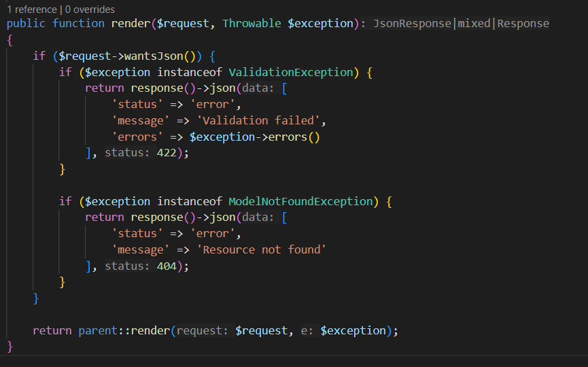Screen dimensions: 588x367
Task: Click the JsonResponse return type
Action: (412, 23)
